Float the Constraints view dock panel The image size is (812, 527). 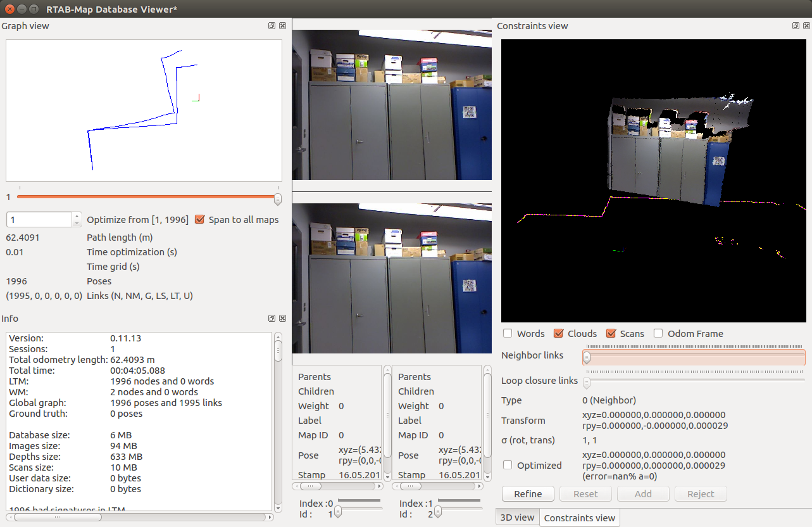(796, 26)
